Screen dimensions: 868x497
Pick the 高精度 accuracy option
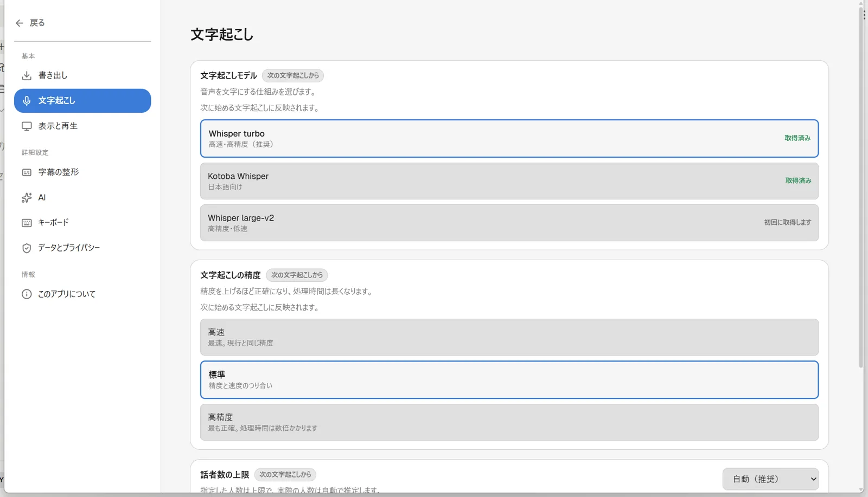509,422
